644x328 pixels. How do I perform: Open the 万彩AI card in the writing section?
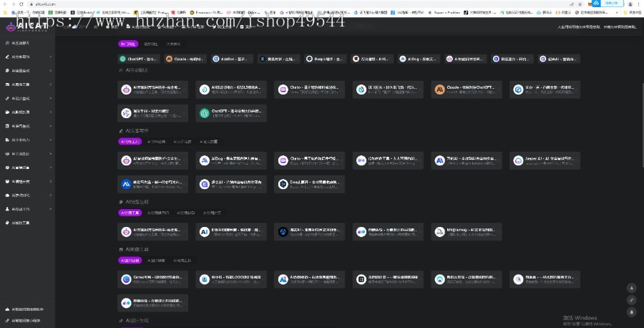467,160
